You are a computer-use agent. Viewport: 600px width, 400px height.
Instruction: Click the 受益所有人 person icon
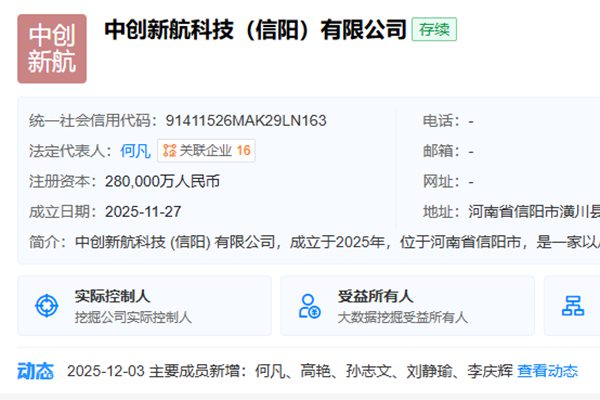point(309,305)
